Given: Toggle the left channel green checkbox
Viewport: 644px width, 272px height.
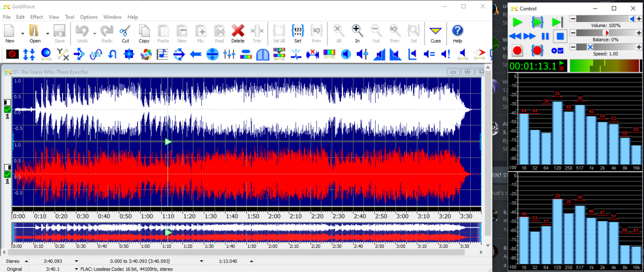Looking at the screenshot, I should 8,109.
